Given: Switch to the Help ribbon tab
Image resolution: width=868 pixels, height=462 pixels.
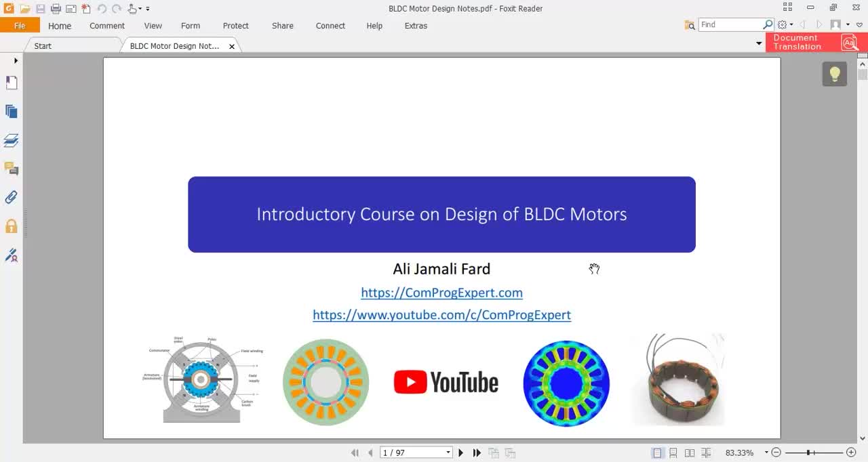Looking at the screenshot, I should pos(374,26).
